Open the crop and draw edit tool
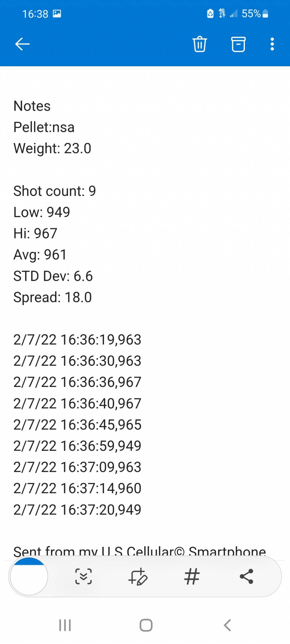Screen dimensions: 290x644 [x=138, y=576]
